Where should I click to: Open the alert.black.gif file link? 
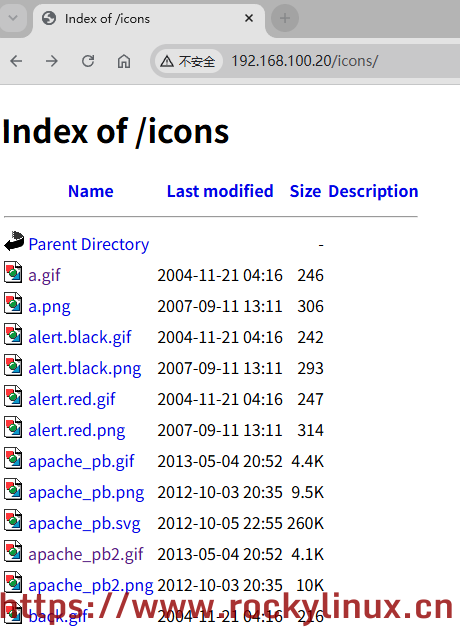coord(80,338)
